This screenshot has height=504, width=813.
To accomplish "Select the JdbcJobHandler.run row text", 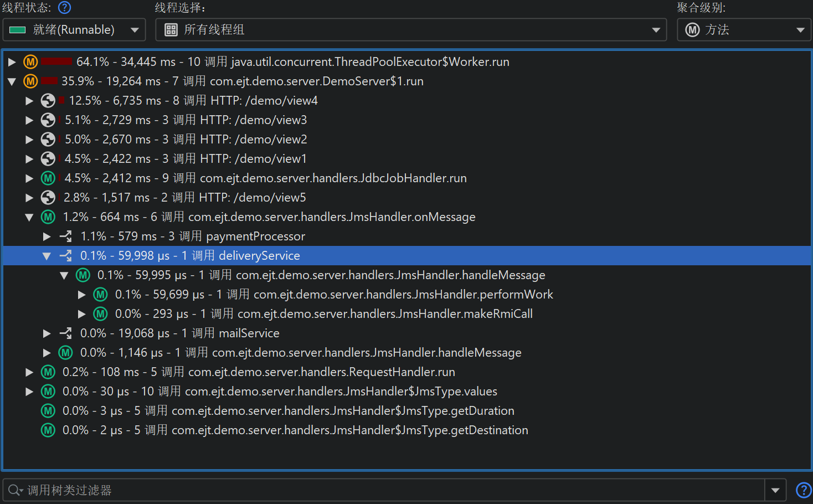I will point(266,178).
